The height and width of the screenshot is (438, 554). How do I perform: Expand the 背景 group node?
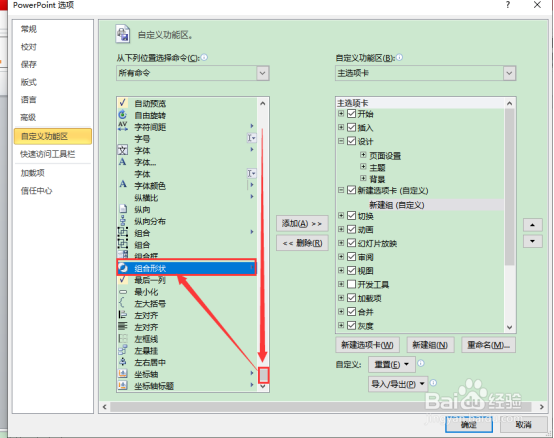point(363,178)
